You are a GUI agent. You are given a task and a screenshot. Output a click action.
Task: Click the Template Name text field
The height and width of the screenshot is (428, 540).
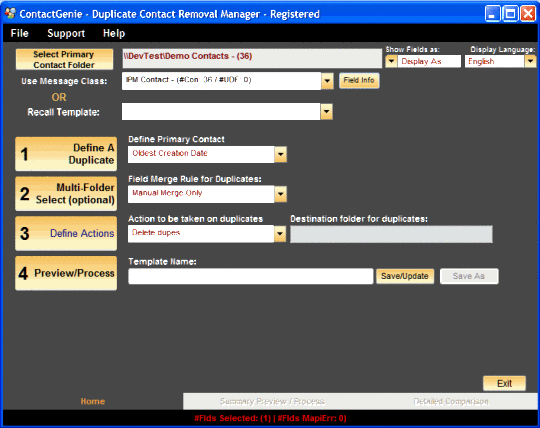coord(251,276)
